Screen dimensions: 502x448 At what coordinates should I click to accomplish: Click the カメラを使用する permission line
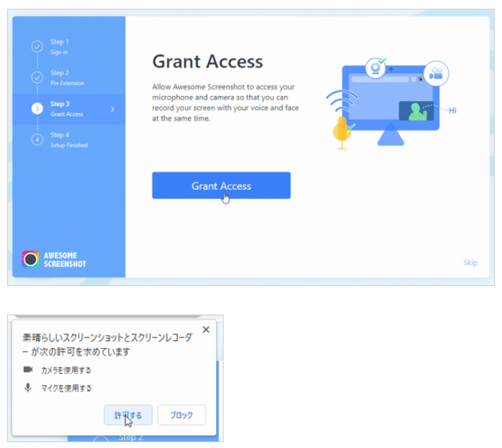point(66,370)
